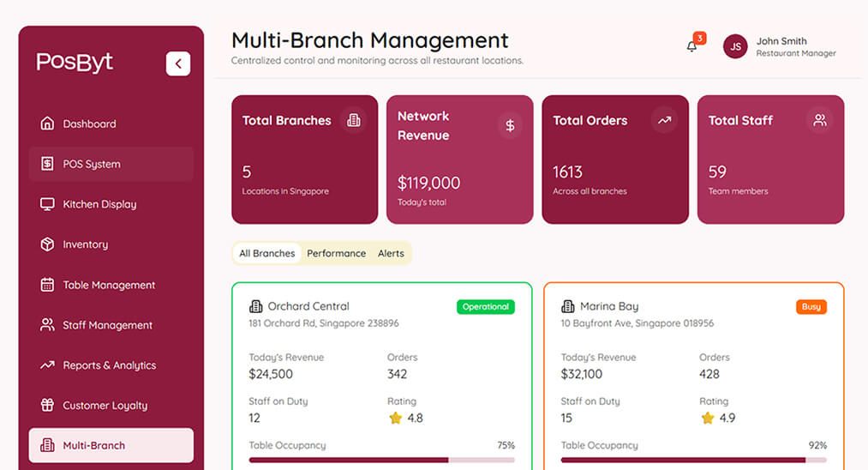Collapse the sidebar with the chevron button
Viewport: 868px width, 470px height.
[178, 63]
